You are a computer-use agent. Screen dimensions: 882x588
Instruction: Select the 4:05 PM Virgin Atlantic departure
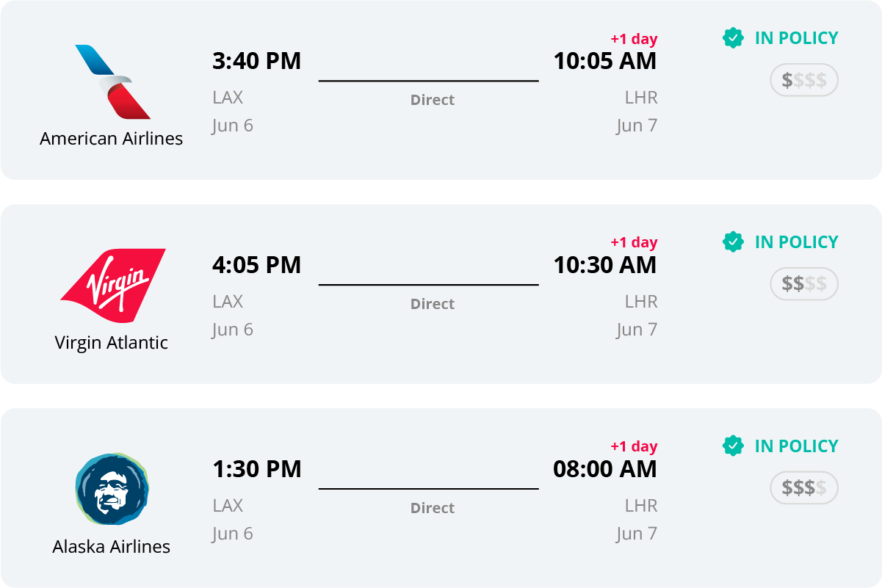pos(256,265)
